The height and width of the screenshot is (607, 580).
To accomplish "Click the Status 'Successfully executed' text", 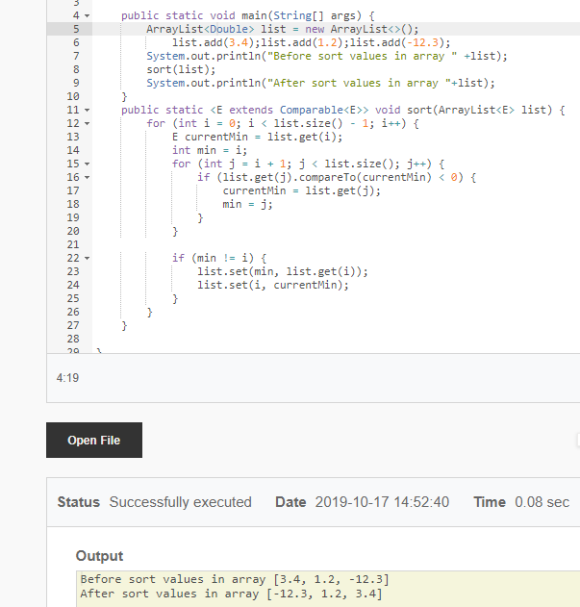I will point(180,502).
